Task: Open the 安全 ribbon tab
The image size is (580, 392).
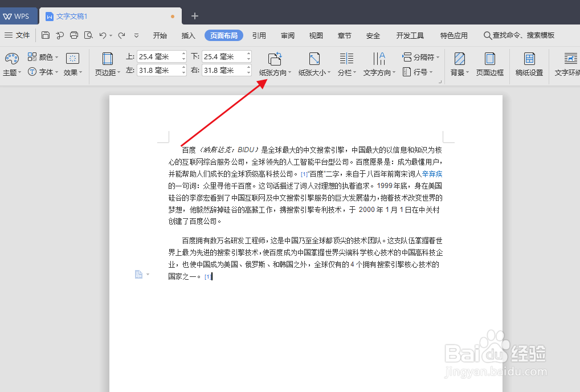Action: 373,35
